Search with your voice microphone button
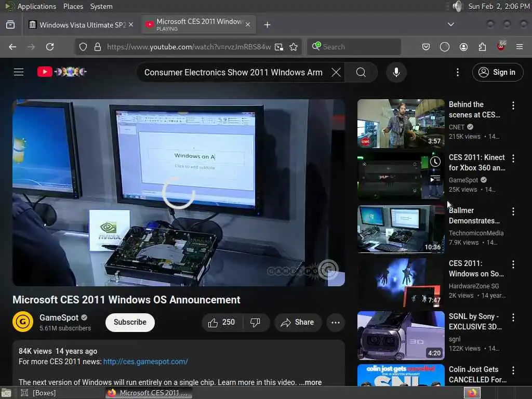Viewport: 532px width, 399px height. tap(396, 72)
